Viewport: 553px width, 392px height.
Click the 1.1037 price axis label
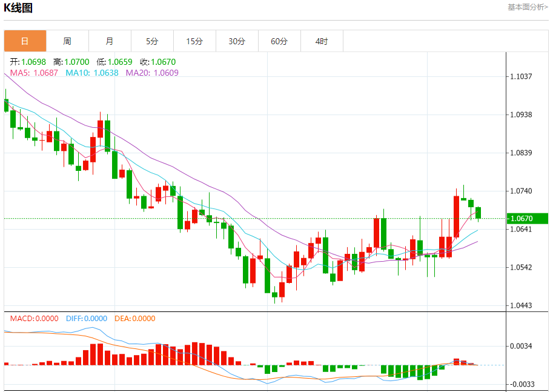click(522, 76)
